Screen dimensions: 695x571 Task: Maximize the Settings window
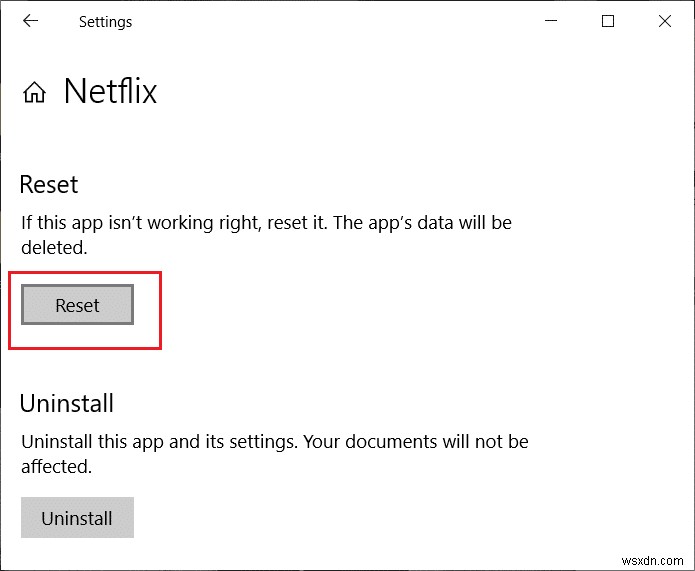tap(608, 21)
